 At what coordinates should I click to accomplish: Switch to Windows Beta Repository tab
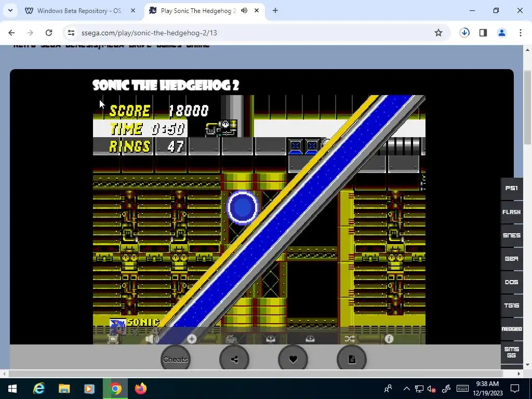(80, 11)
